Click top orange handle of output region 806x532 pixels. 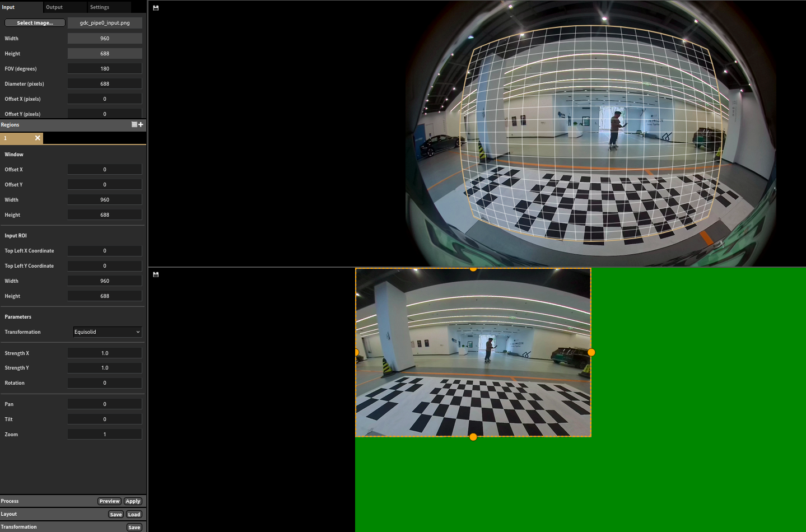(473, 269)
